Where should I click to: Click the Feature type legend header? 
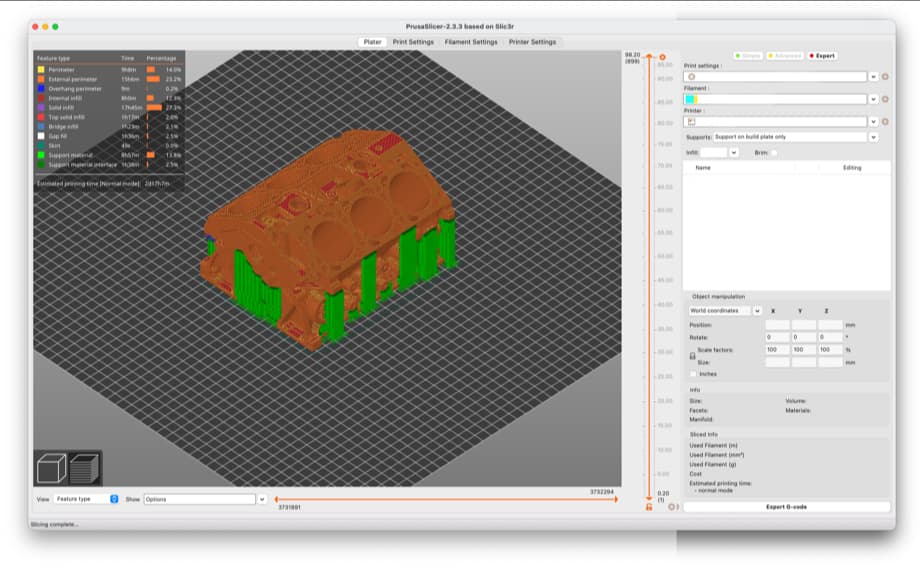click(x=53, y=59)
